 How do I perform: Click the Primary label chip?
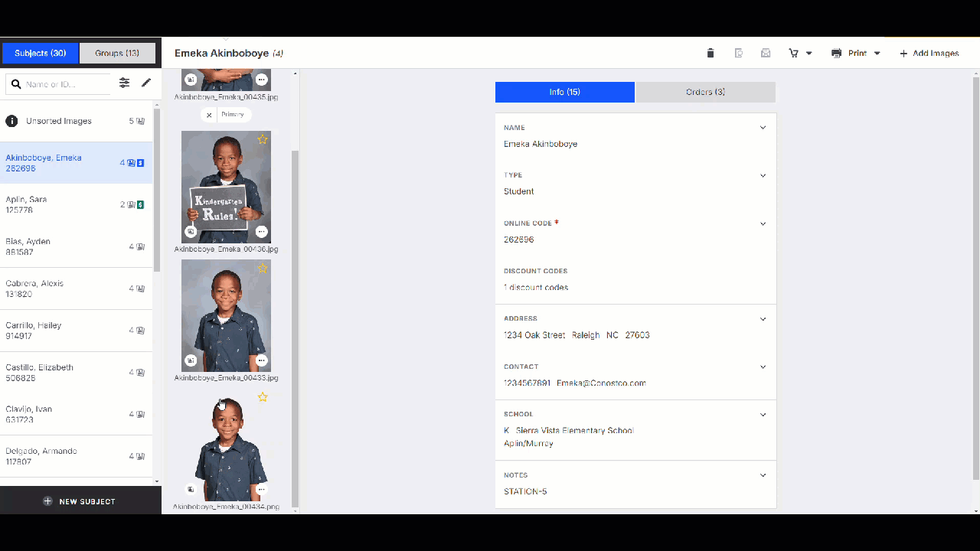pos(233,115)
